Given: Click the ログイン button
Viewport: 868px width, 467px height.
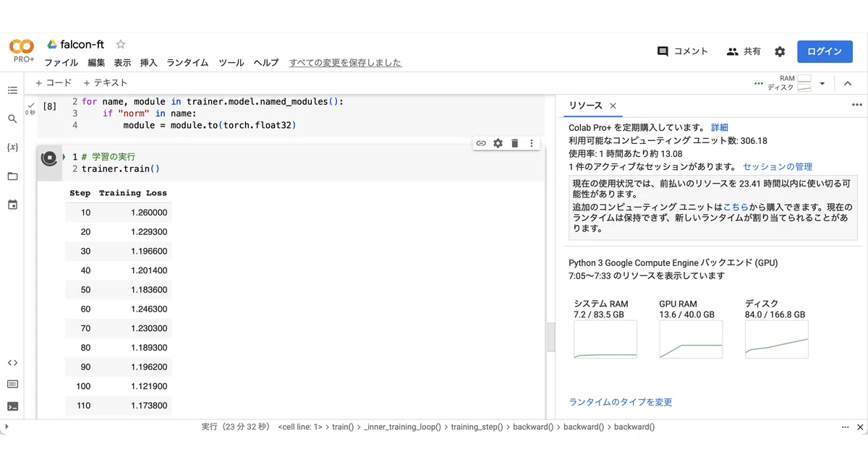Looking at the screenshot, I should coord(825,51).
